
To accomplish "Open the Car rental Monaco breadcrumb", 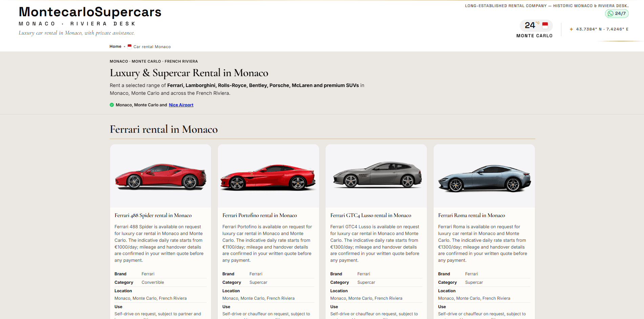I will [x=152, y=47].
